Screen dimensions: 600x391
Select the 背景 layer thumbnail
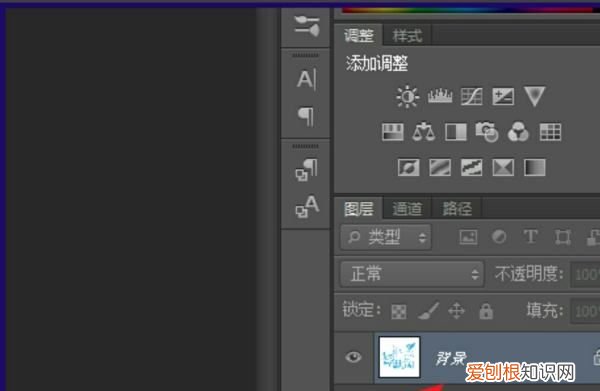point(399,357)
